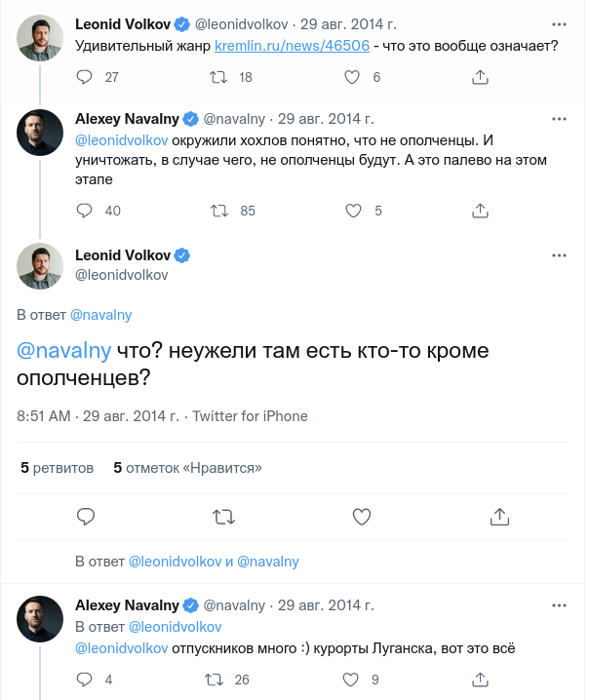
Task: Like Navalny's tweet showing 5 likes
Action: tap(354, 210)
